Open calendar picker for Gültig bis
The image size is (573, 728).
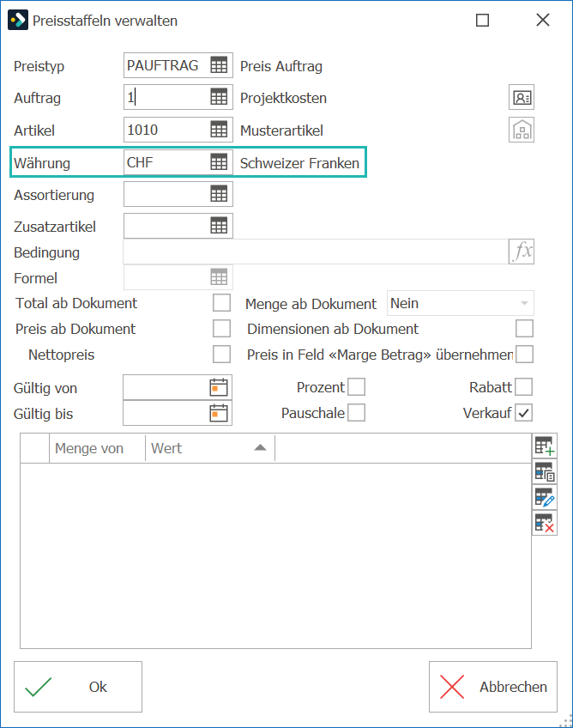pyautogui.click(x=219, y=413)
